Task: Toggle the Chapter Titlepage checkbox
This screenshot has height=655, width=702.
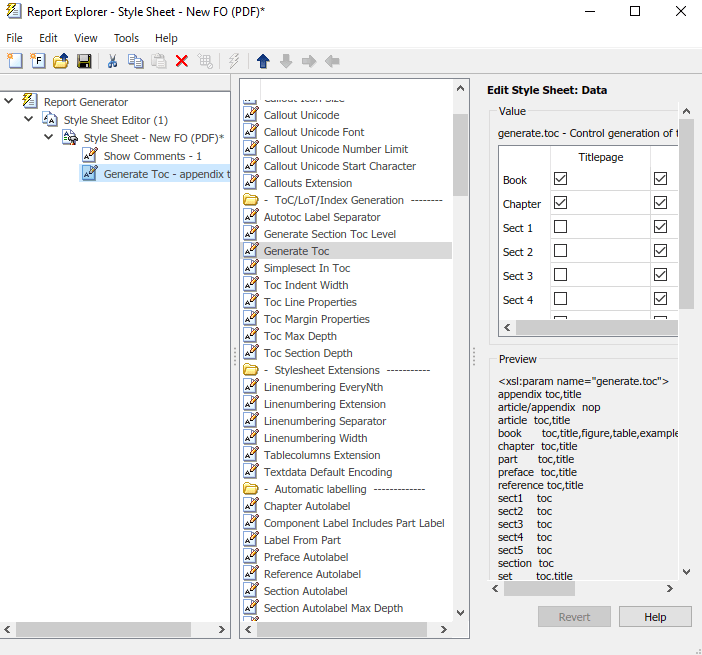Action: click(x=560, y=203)
